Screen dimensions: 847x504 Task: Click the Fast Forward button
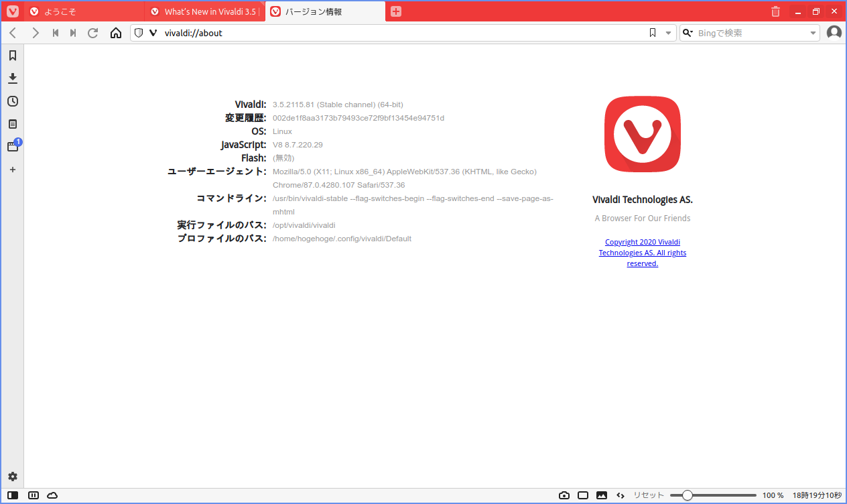(73, 33)
